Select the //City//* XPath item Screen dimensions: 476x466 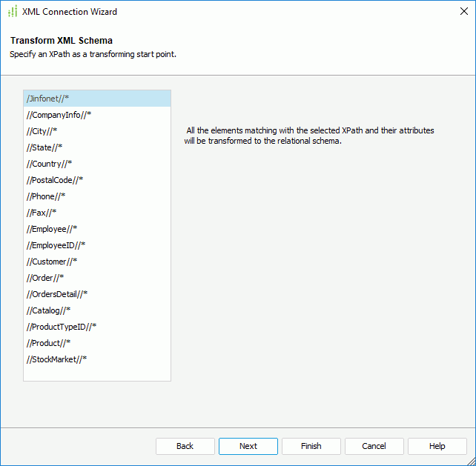point(42,131)
